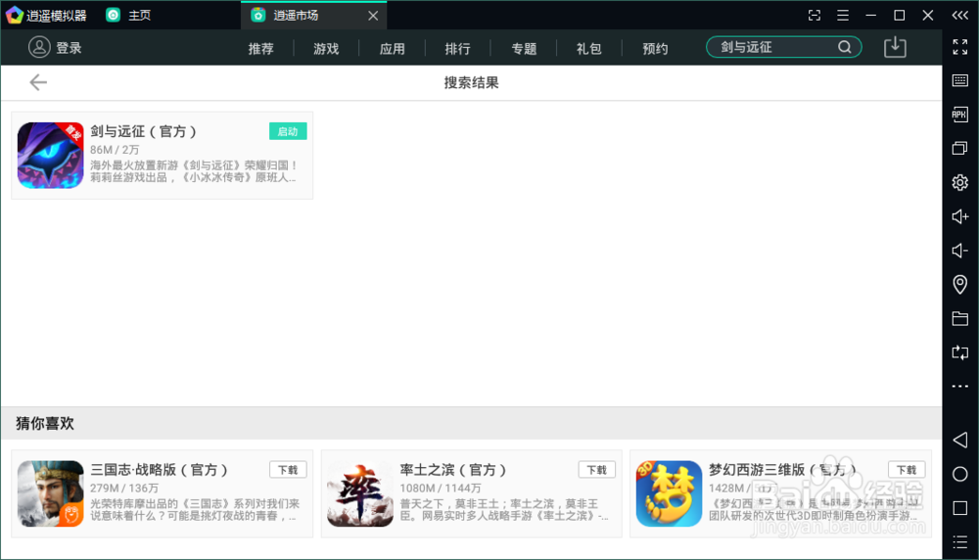Screen dimensions: 979x560
Task: Switch to the 主页 tab
Action: pyautogui.click(x=128, y=15)
